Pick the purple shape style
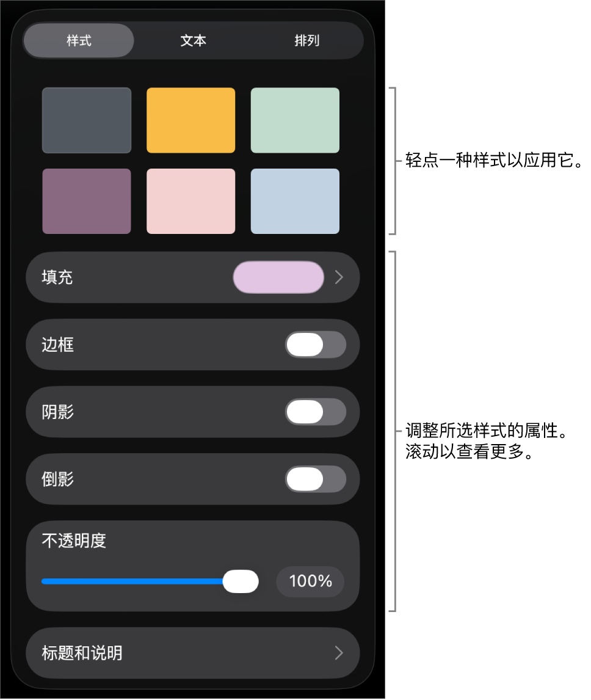This screenshot has width=591, height=700. point(87,201)
